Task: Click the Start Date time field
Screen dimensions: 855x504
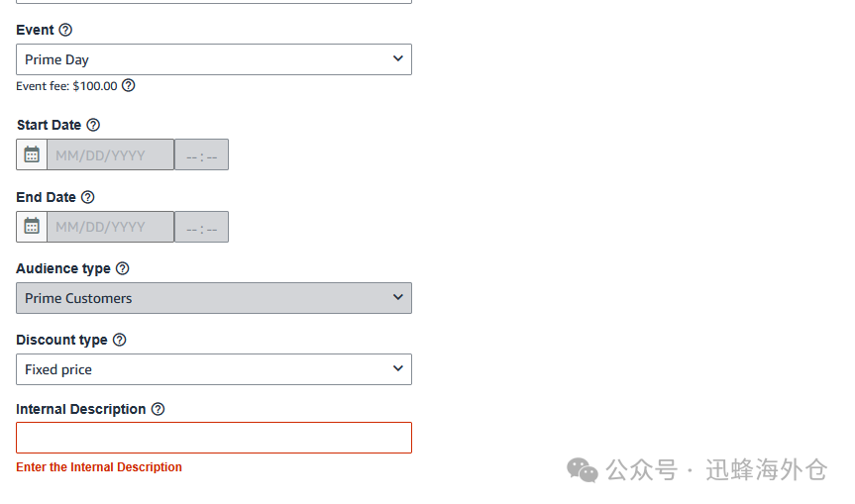Action: click(202, 154)
